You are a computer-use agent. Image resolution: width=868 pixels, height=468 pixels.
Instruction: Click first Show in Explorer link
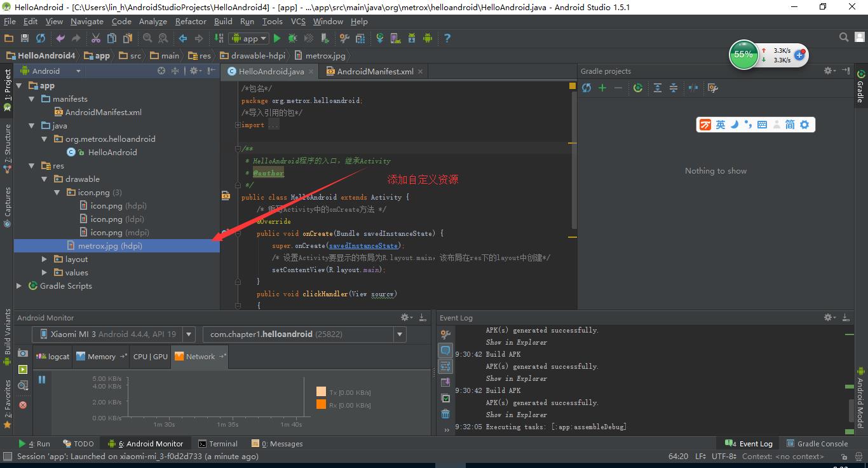point(517,342)
